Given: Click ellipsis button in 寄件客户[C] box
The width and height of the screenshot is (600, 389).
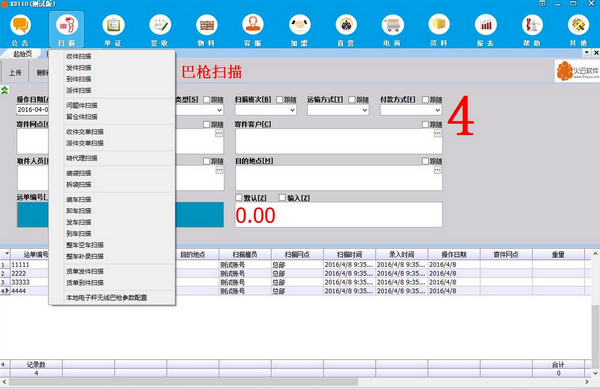Looking at the screenshot, I should tap(437, 133).
